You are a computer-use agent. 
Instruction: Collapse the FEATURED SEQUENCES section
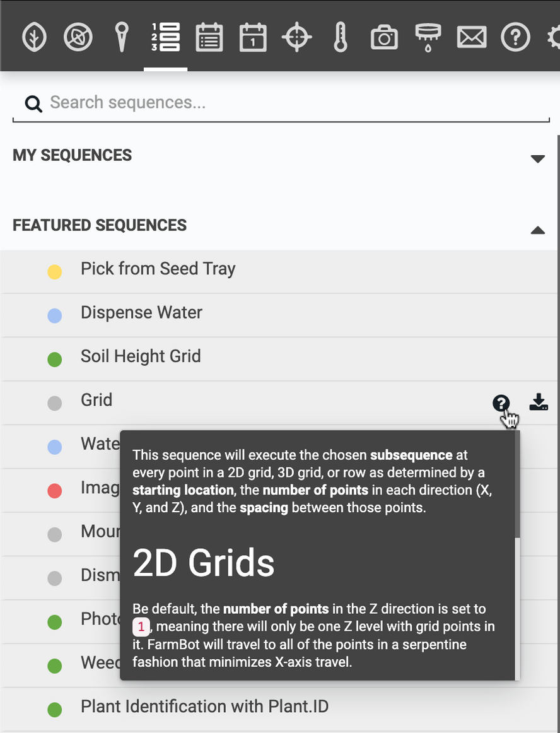pos(537,230)
